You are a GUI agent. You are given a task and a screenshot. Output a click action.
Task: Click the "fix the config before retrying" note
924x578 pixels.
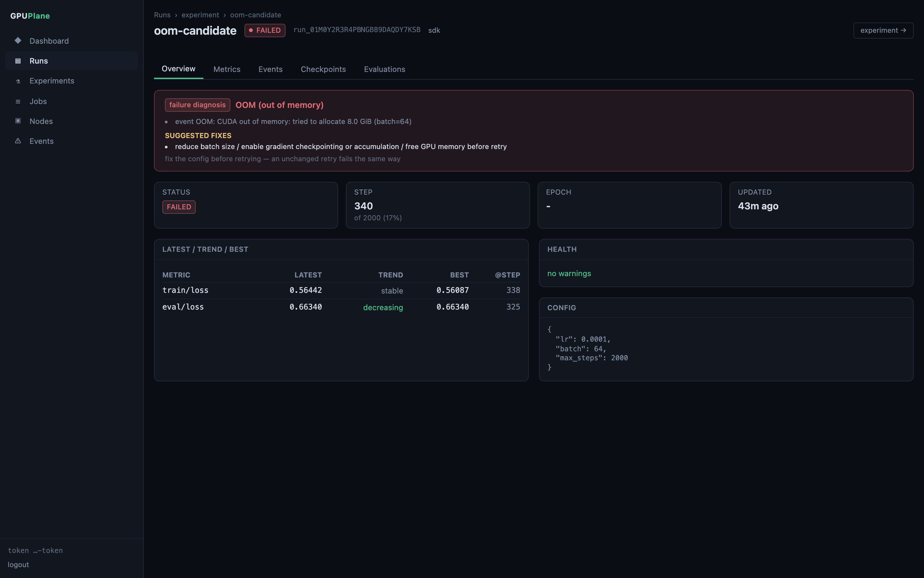(x=283, y=159)
